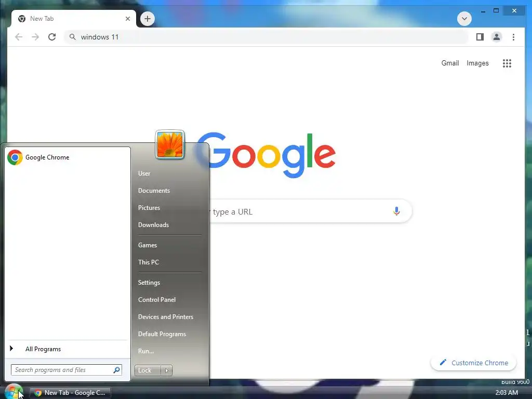Open Games from Start menu

point(147,245)
